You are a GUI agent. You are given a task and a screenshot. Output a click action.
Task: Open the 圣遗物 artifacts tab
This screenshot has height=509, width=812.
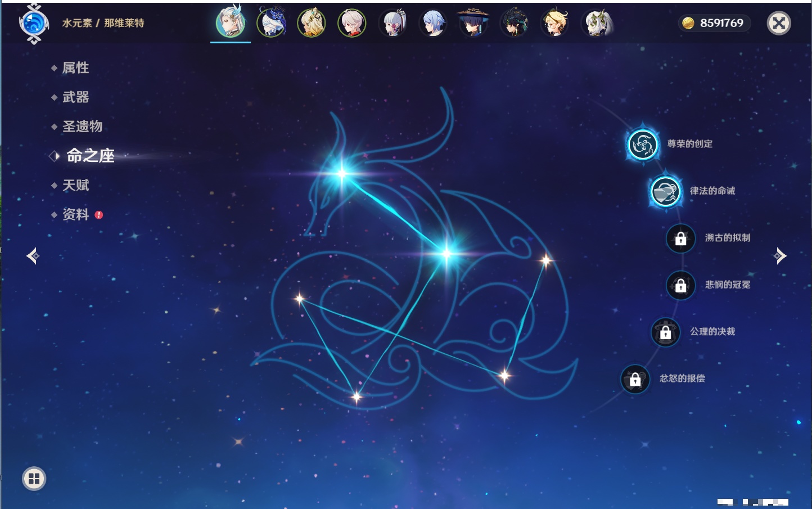tap(82, 127)
